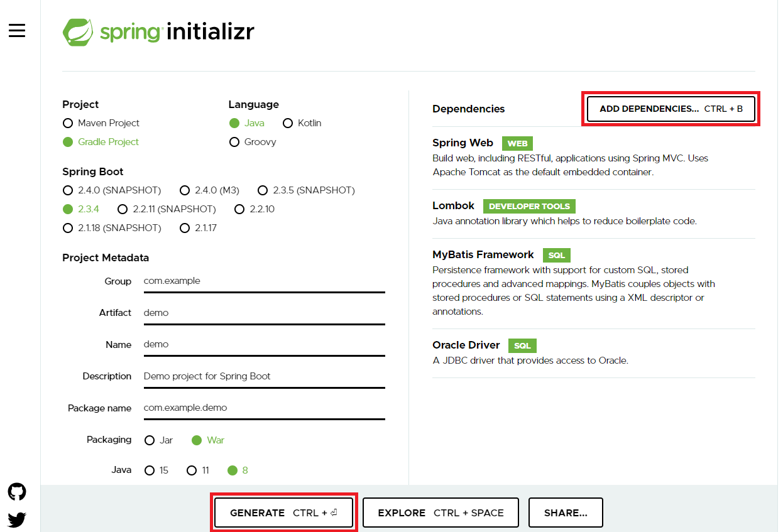The width and height of the screenshot is (783, 532).
Task: Pick Java version 8
Action: click(x=238, y=470)
